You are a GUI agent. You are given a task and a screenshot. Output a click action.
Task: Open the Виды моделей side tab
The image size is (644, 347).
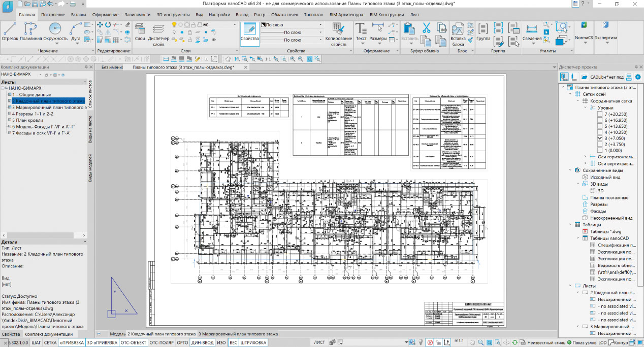(90, 167)
